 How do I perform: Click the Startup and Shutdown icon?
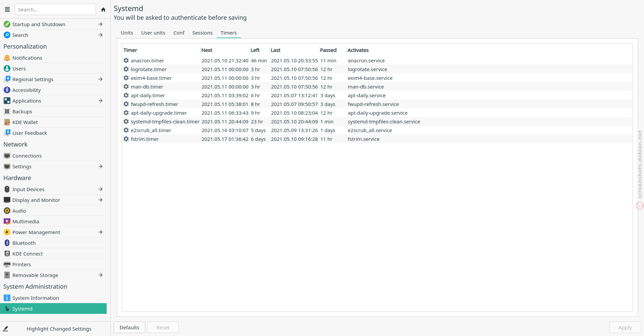point(7,24)
